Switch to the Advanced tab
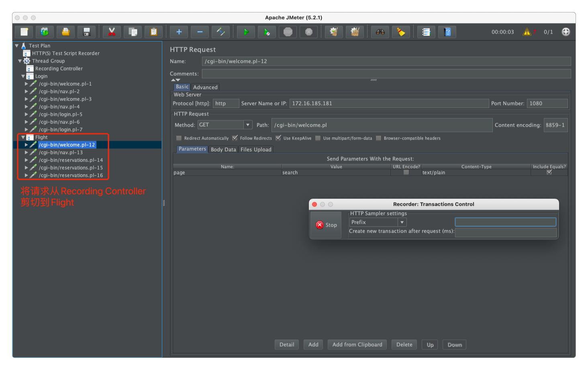The height and width of the screenshot is (370, 588). pyautogui.click(x=205, y=87)
